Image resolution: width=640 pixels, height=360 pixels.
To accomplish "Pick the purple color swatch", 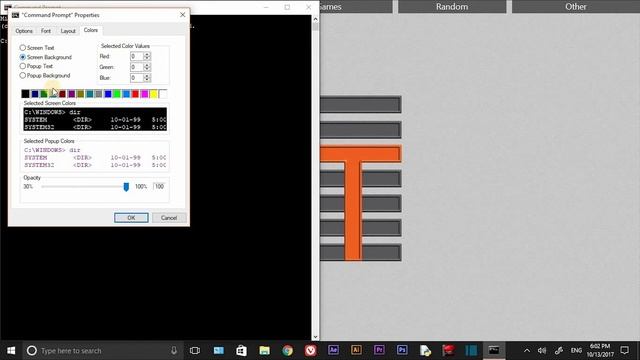I will (71, 94).
